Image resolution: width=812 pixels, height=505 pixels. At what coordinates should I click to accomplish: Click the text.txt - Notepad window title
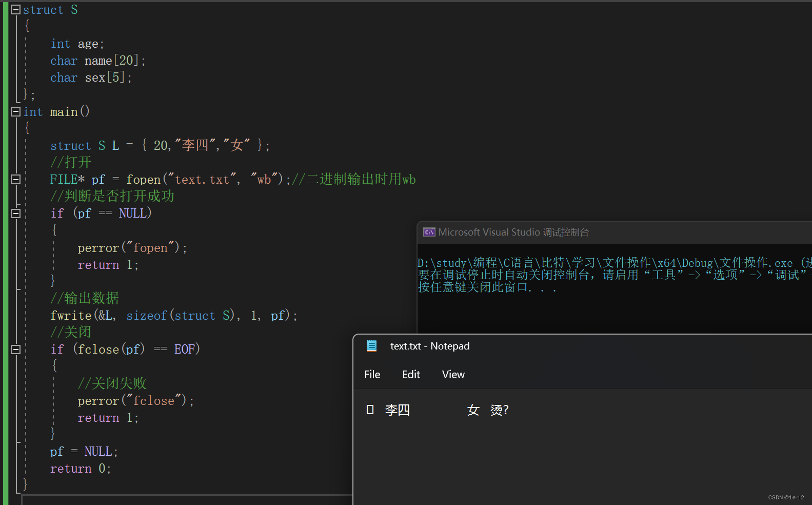click(429, 346)
